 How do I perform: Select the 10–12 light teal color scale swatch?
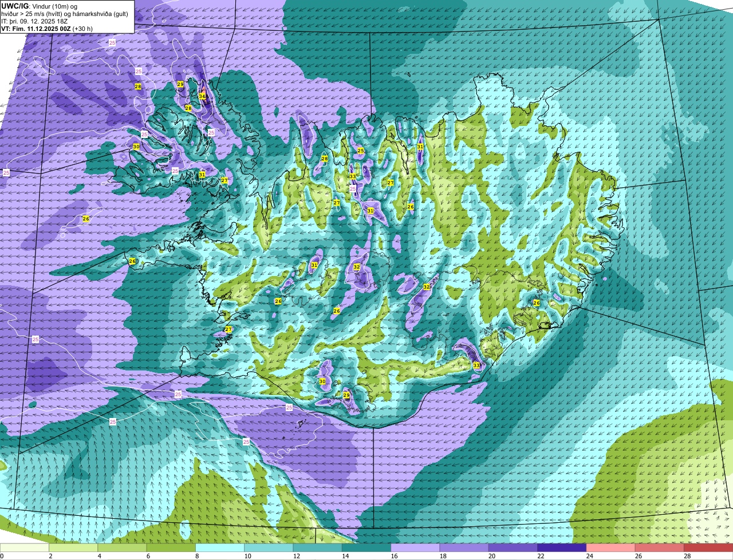click(x=269, y=548)
